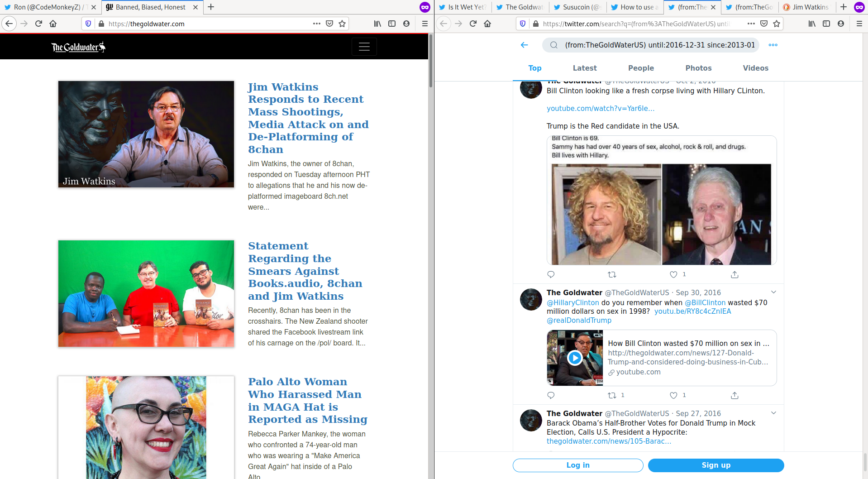Save to Pocket in right browser window
Viewport: 868px width, 479px height.
[764, 24]
